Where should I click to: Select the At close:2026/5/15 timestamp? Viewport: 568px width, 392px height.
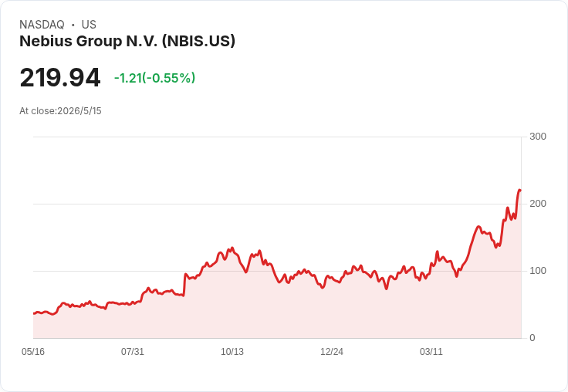pyautogui.click(x=60, y=111)
